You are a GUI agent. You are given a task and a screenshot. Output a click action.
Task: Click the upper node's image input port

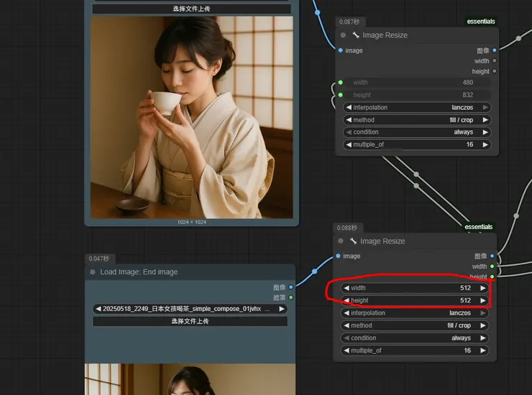(x=340, y=50)
